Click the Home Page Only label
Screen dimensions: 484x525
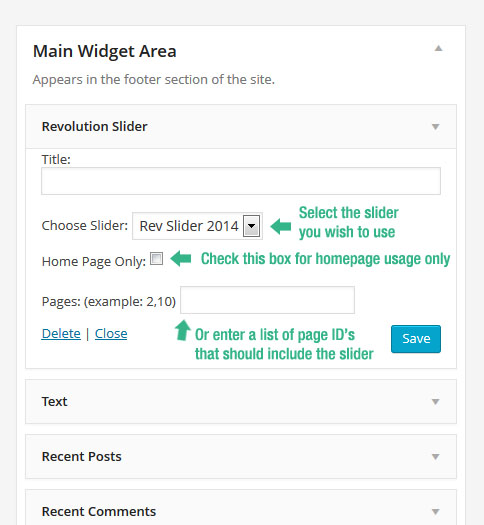tap(94, 261)
